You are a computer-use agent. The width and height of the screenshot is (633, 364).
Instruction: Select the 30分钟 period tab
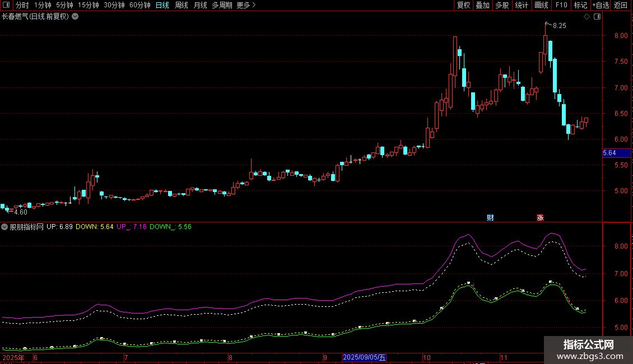pyautogui.click(x=114, y=5)
